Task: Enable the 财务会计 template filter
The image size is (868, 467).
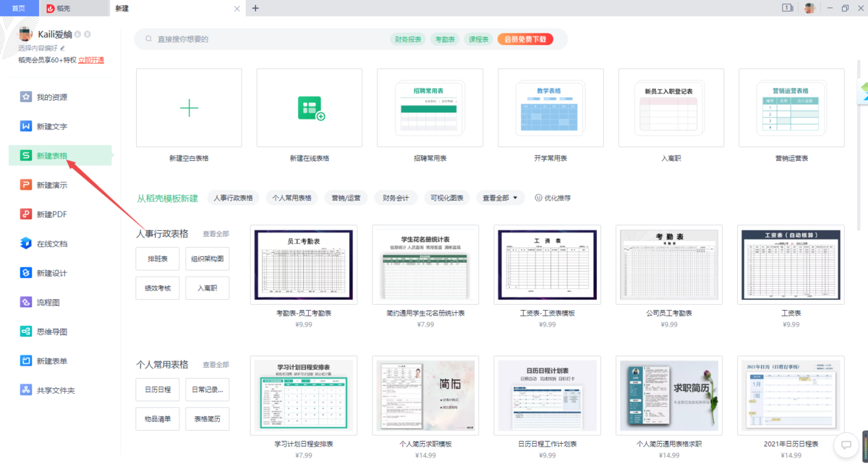Action: [x=396, y=197]
